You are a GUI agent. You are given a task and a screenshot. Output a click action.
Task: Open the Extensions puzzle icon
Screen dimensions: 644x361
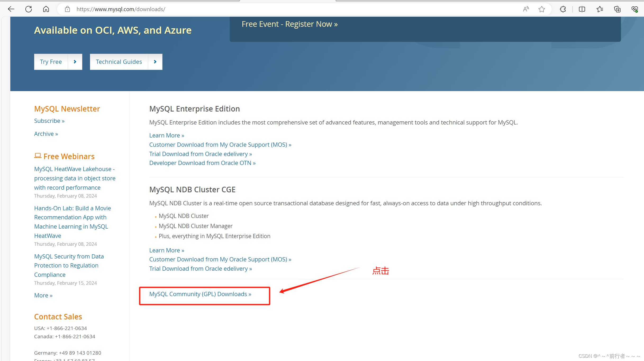pos(563,9)
